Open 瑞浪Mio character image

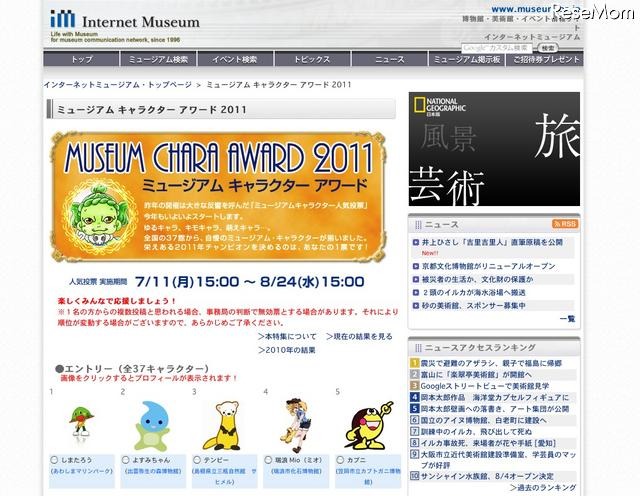[x=296, y=424]
